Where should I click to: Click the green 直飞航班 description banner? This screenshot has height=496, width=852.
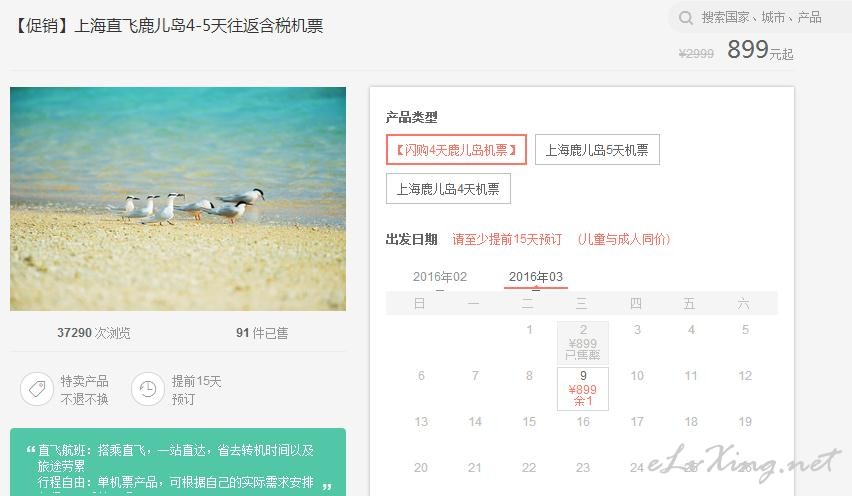pyautogui.click(x=178, y=462)
